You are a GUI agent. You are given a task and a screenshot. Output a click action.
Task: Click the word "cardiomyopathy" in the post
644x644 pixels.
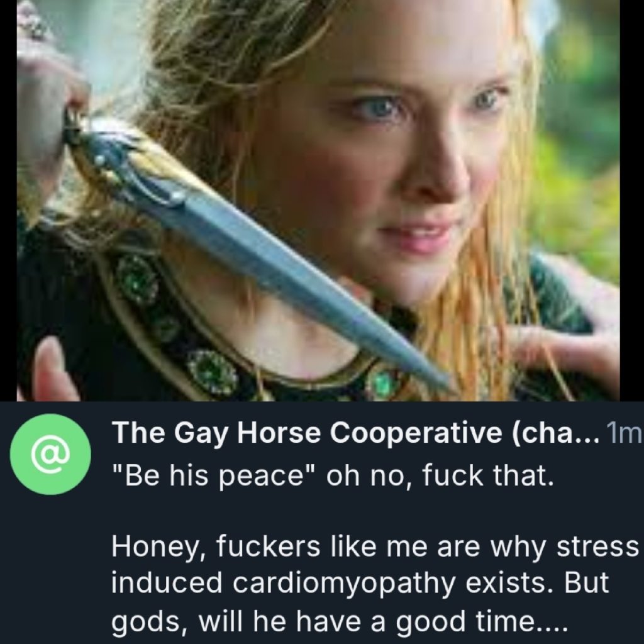pos(344,583)
